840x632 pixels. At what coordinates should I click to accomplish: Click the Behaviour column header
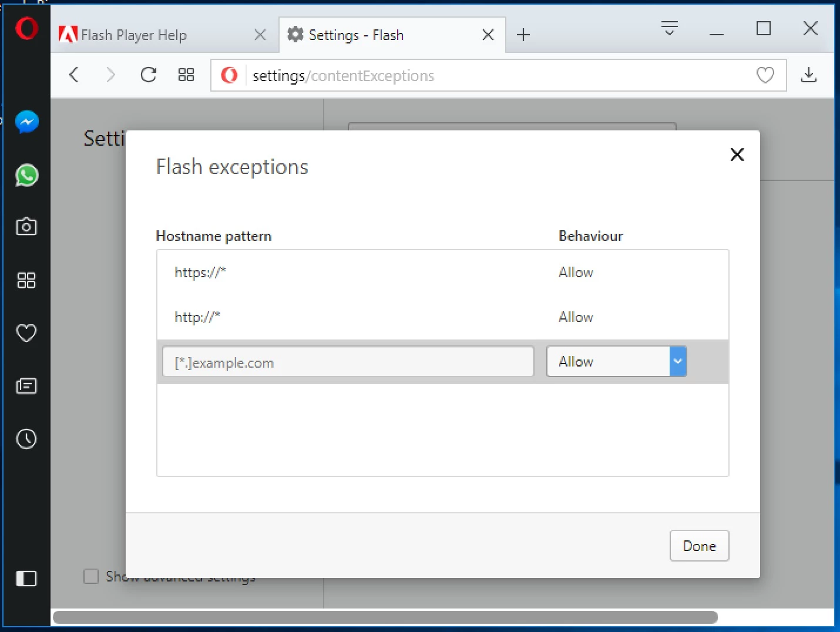590,236
